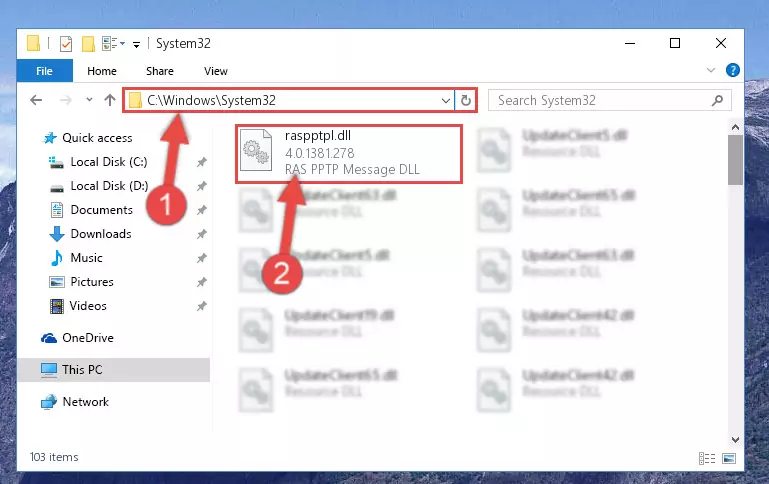This screenshot has height=484, width=769.
Task: Switch to large icons view in status bar
Action: coord(729,459)
